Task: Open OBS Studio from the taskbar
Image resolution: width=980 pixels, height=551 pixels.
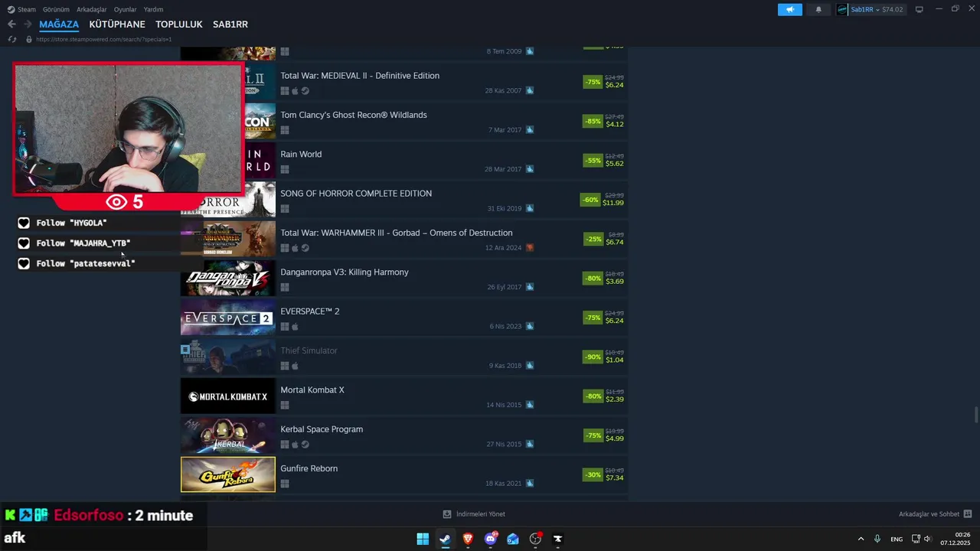Action: 535,539
